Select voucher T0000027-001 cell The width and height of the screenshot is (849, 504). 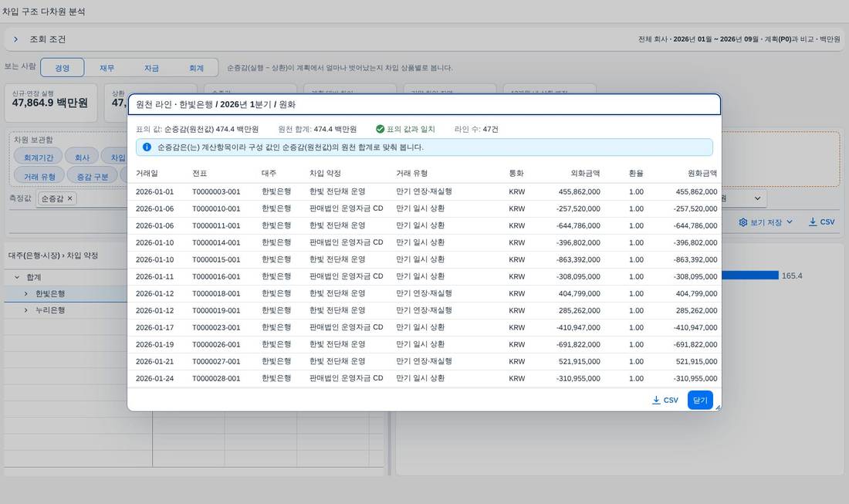click(x=216, y=361)
